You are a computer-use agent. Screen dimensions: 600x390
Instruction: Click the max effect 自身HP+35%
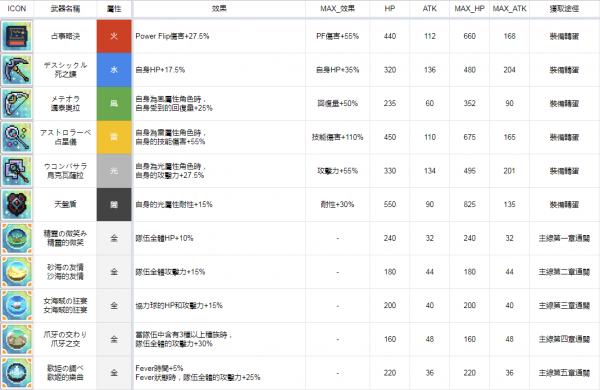[338, 70]
